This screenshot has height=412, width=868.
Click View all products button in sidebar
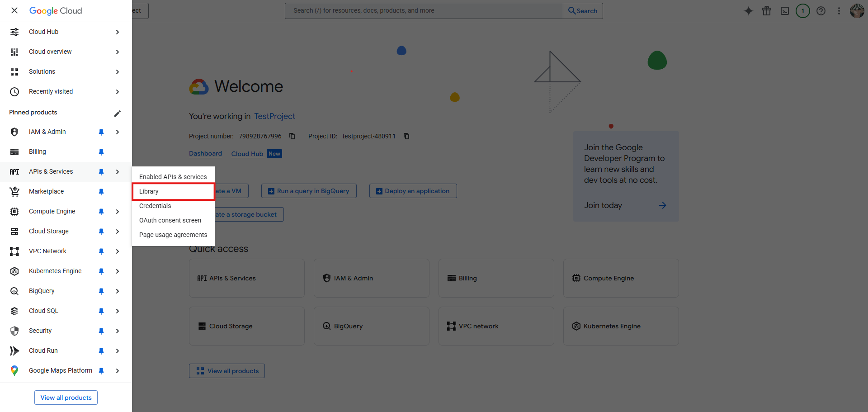coord(66,398)
